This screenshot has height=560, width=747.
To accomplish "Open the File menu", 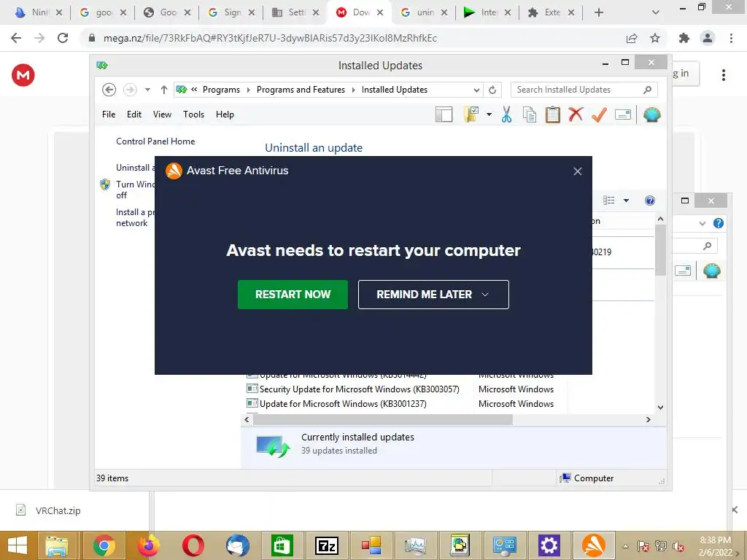I will pos(109,114).
